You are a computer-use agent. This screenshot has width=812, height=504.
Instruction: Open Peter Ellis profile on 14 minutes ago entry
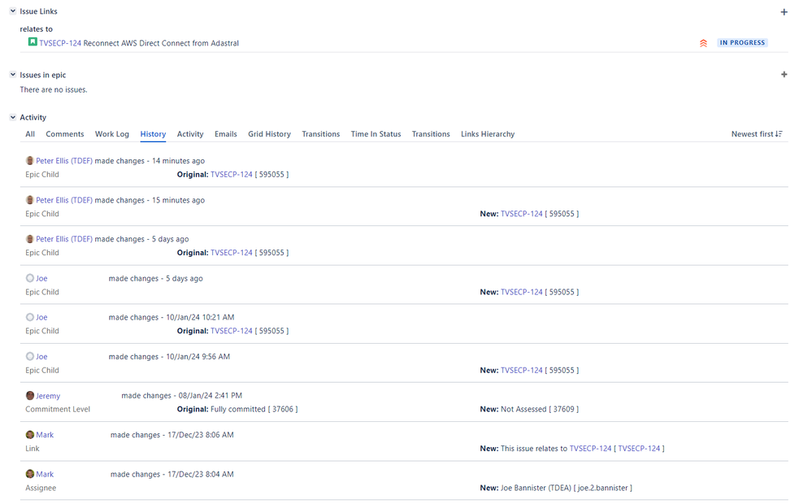pyautogui.click(x=64, y=161)
